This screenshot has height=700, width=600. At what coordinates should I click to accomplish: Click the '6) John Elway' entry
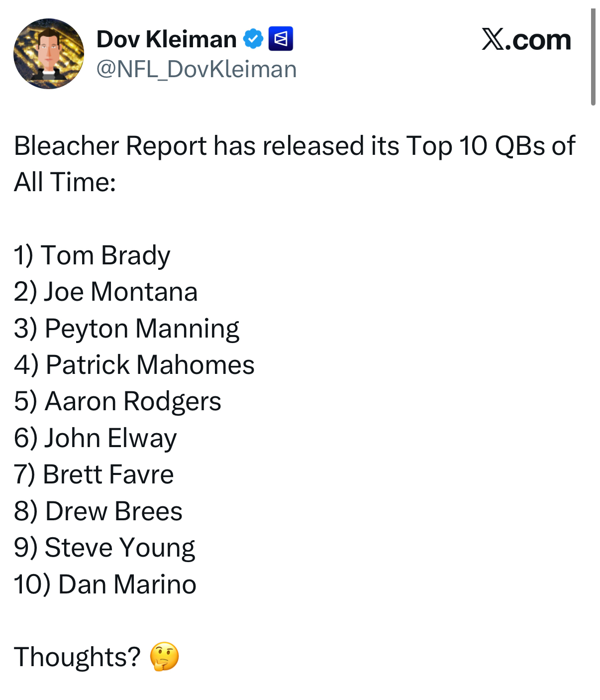click(x=95, y=438)
